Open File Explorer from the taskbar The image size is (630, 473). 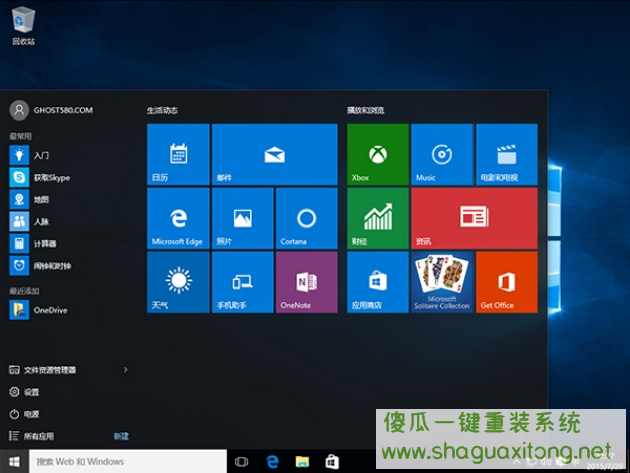coord(302,462)
